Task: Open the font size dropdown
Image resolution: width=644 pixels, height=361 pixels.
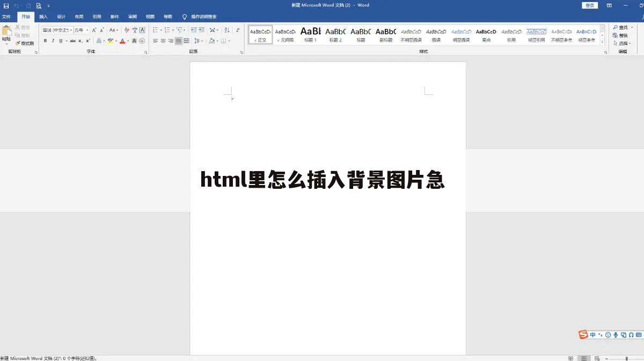Action: pos(87,30)
